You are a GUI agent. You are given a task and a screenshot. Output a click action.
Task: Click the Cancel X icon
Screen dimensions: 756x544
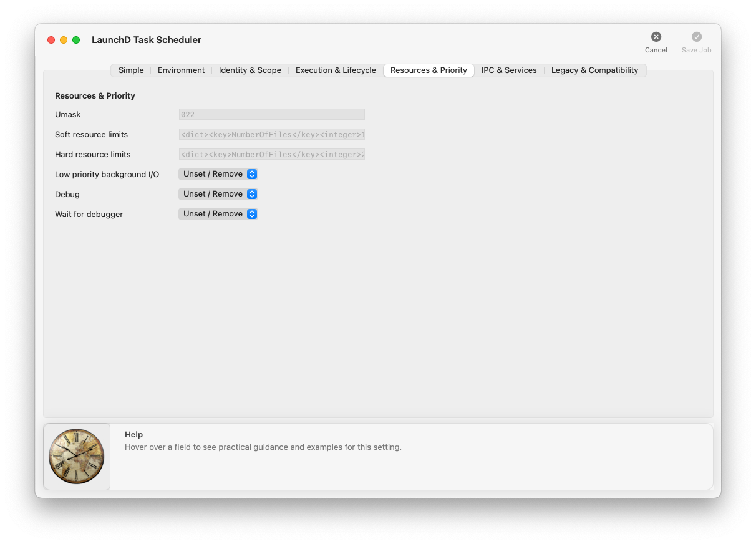tap(656, 36)
